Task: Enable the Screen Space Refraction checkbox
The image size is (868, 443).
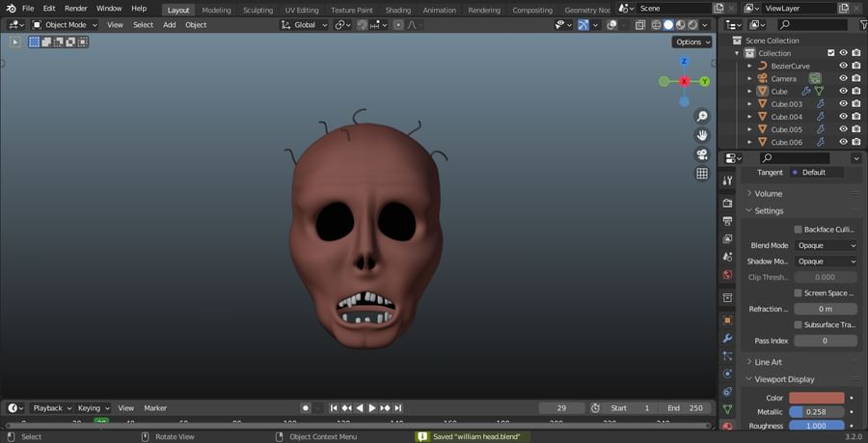Action: pyautogui.click(x=798, y=293)
